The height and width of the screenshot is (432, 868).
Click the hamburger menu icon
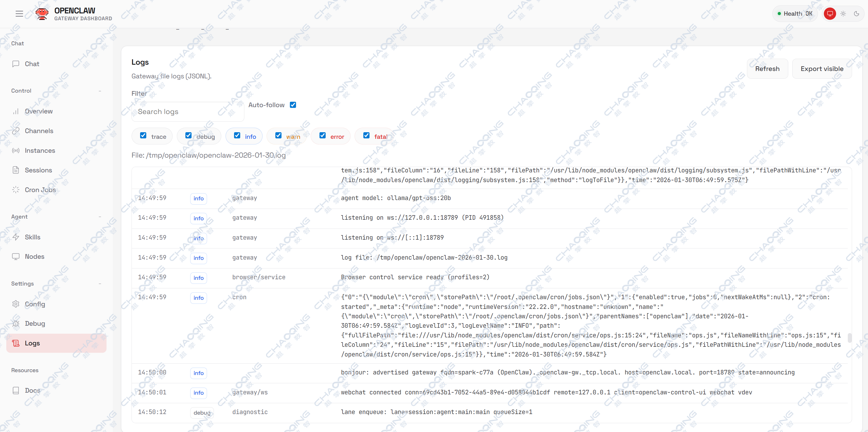tap(19, 14)
